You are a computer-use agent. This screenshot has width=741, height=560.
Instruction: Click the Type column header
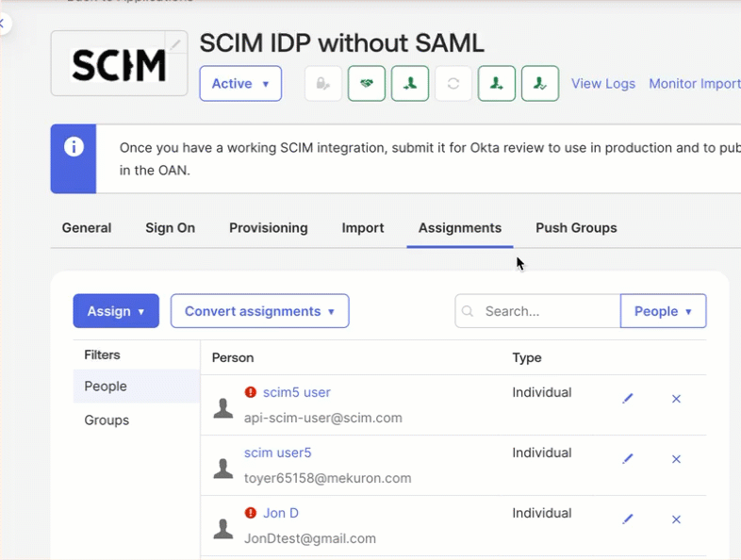click(527, 357)
